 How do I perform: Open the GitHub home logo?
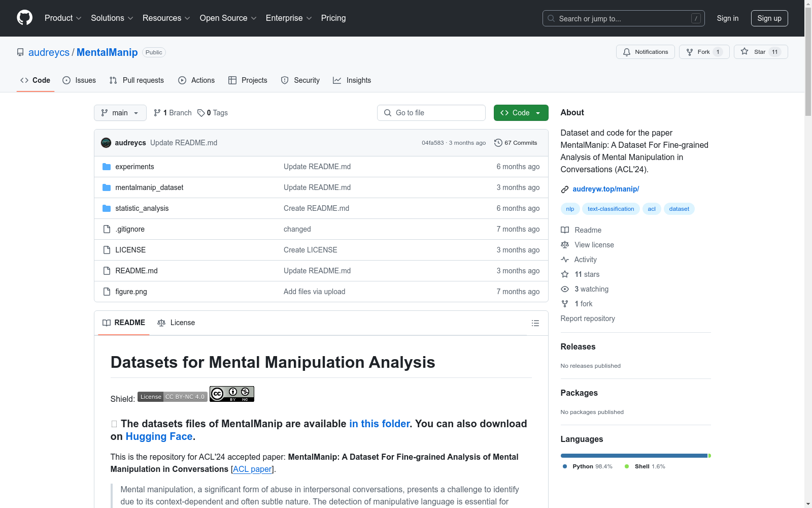pos(24,18)
